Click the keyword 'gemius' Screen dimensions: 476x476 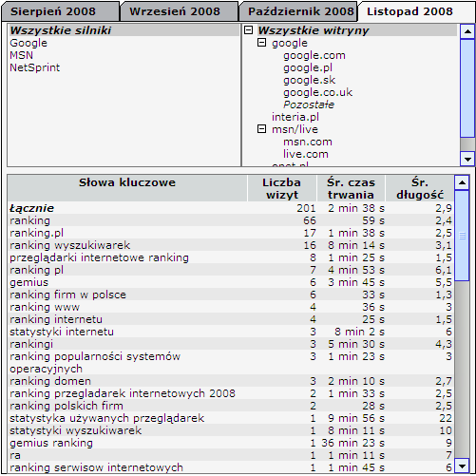[29, 282]
